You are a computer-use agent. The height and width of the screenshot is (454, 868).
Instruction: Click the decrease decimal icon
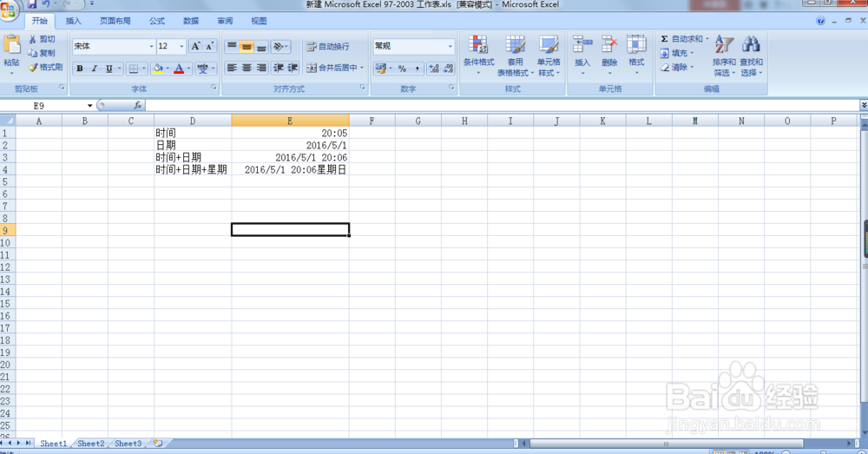449,69
